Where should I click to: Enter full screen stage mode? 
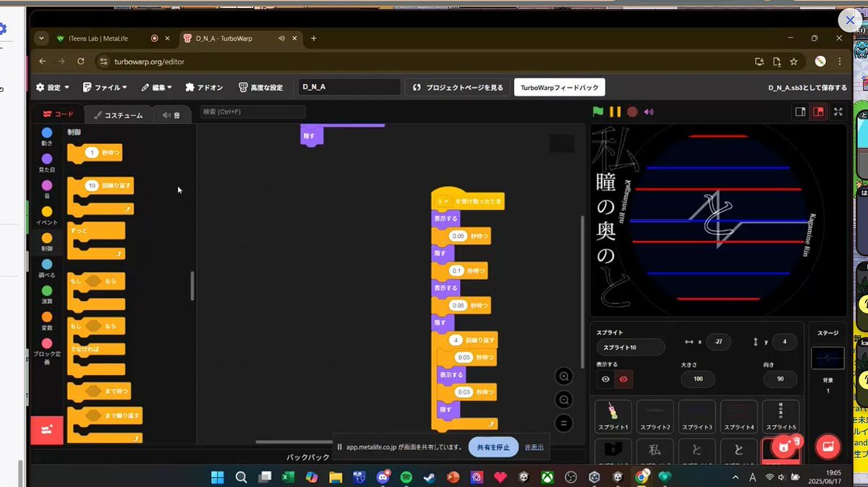838,111
